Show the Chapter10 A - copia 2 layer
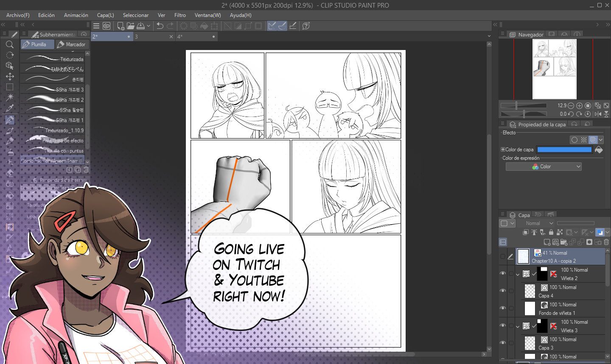Viewport: 611px width, 364px height. tap(503, 256)
